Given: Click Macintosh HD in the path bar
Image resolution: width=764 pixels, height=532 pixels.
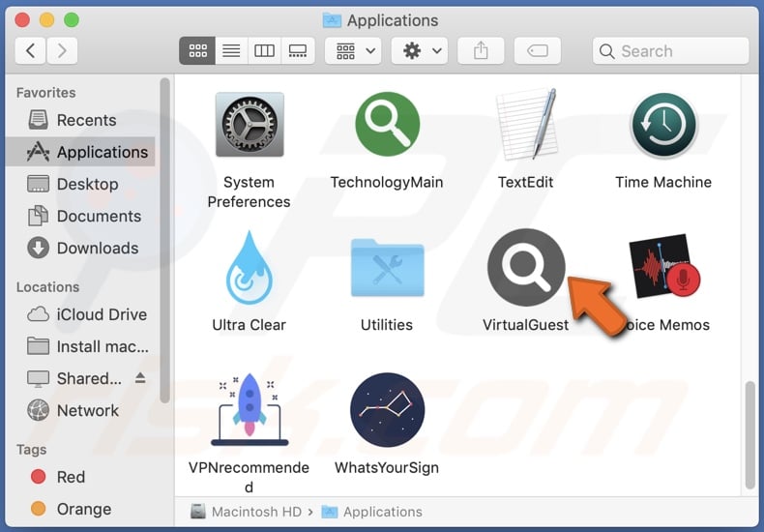Looking at the screenshot, I should click(x=246, y=512).
